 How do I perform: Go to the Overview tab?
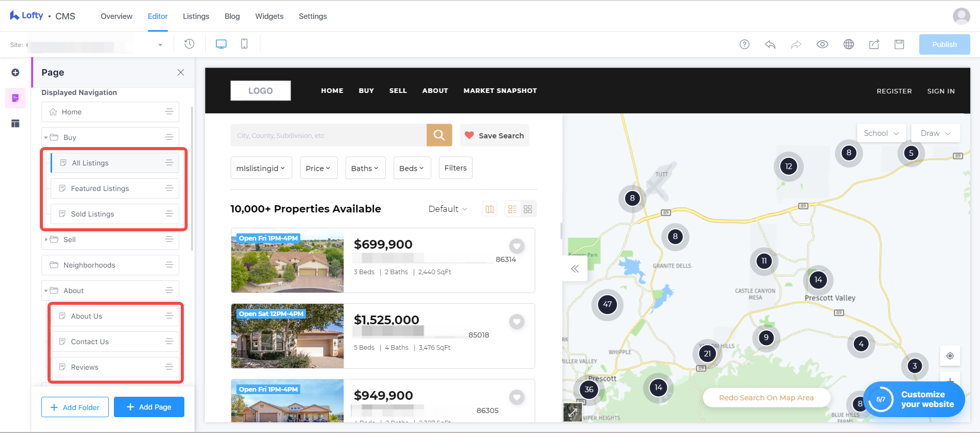point(116,16)
